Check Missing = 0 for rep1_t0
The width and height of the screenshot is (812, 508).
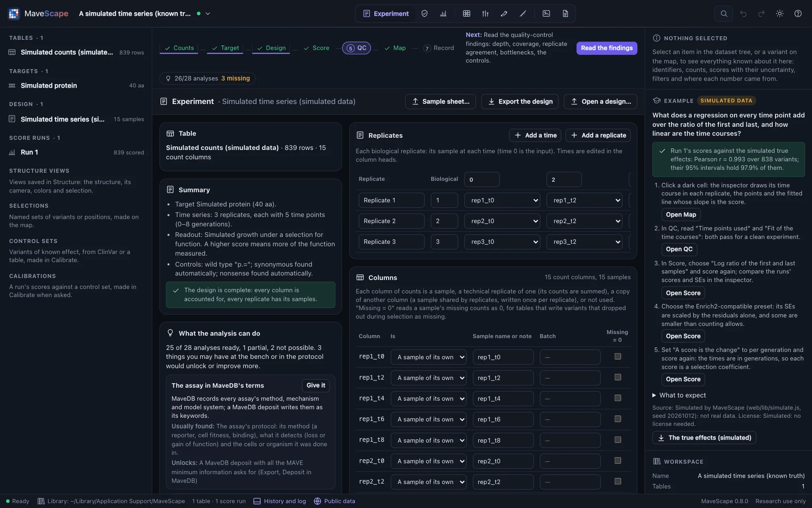(x=618, y=356)
